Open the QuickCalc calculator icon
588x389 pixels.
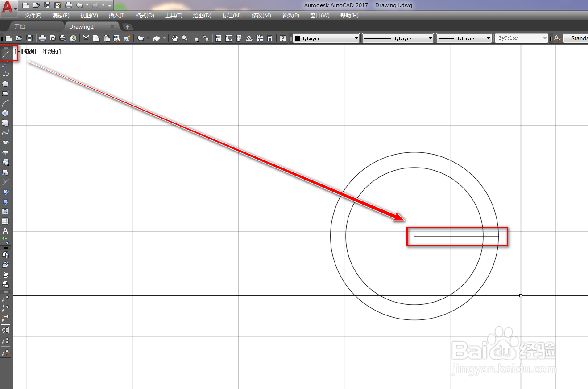tap(270, 38)
